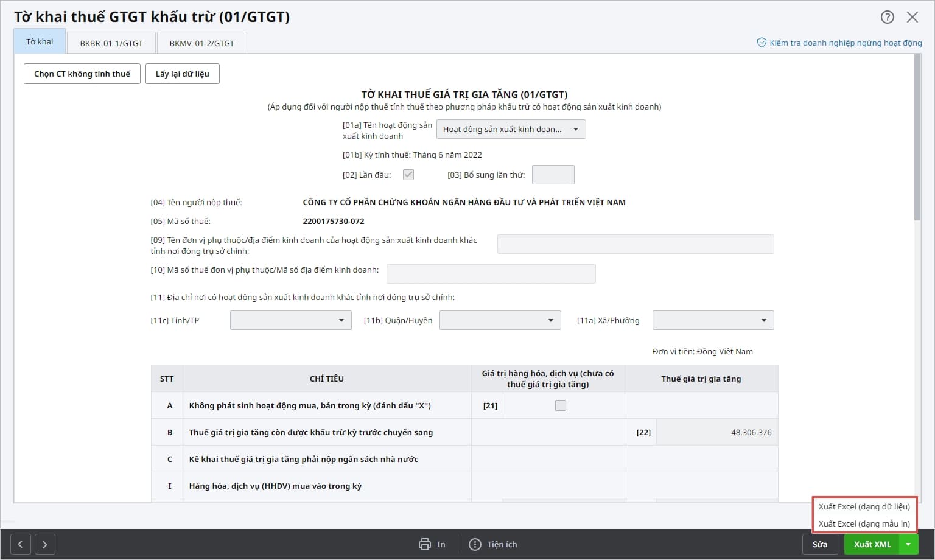
Task: Go to next record arrow
Action: tap(45, 544)
